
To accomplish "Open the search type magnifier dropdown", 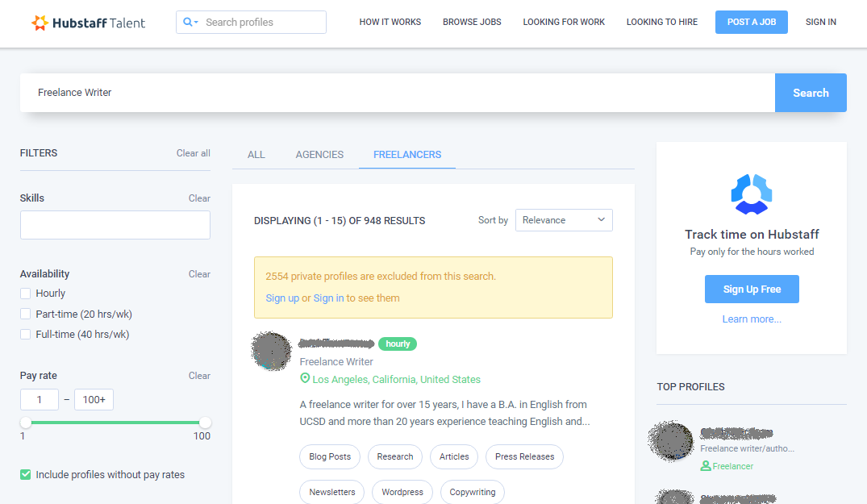I will click(190, 22).
